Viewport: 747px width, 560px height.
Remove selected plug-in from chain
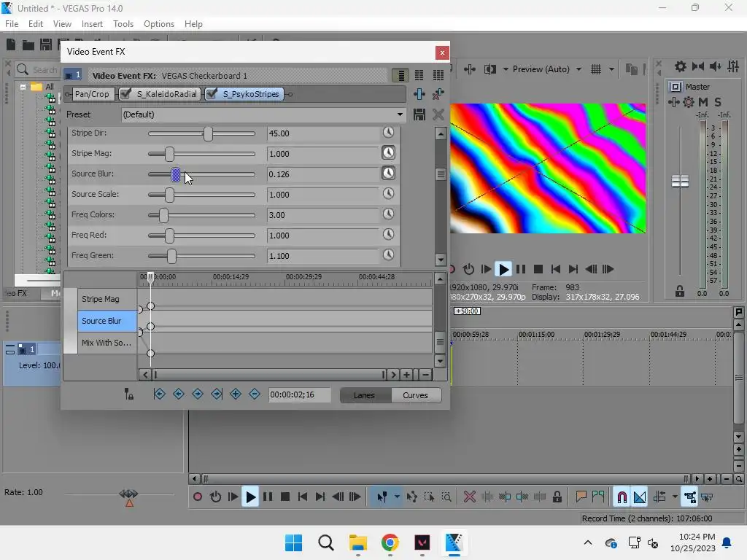438,94
